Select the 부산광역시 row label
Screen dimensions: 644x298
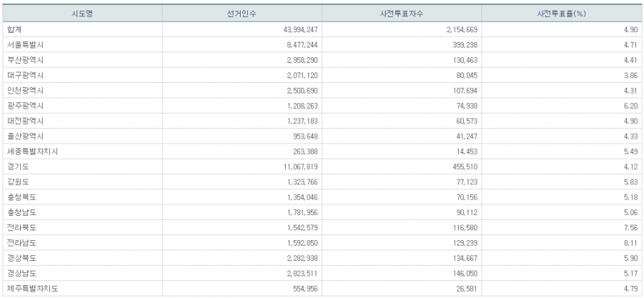tap(25, 60)
